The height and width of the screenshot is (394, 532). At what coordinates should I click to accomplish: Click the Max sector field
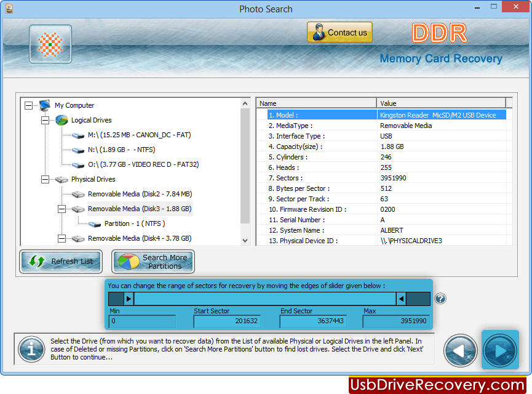396,321
